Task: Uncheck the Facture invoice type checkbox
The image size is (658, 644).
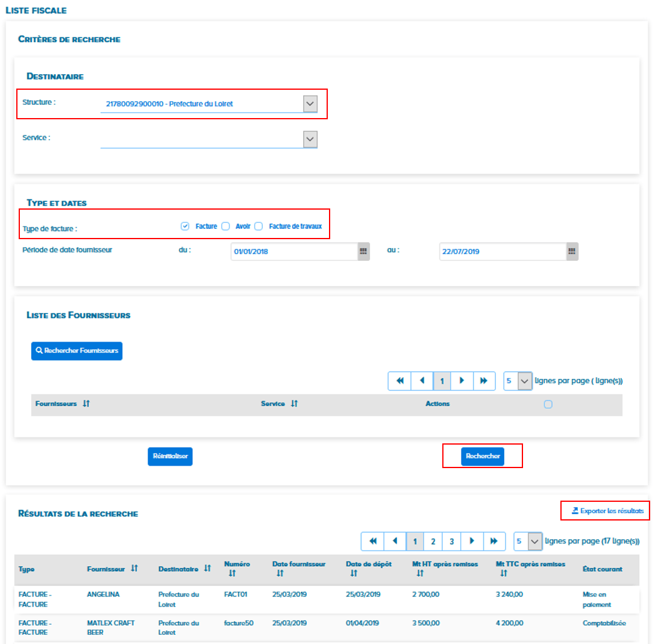Action: (185, 227)
